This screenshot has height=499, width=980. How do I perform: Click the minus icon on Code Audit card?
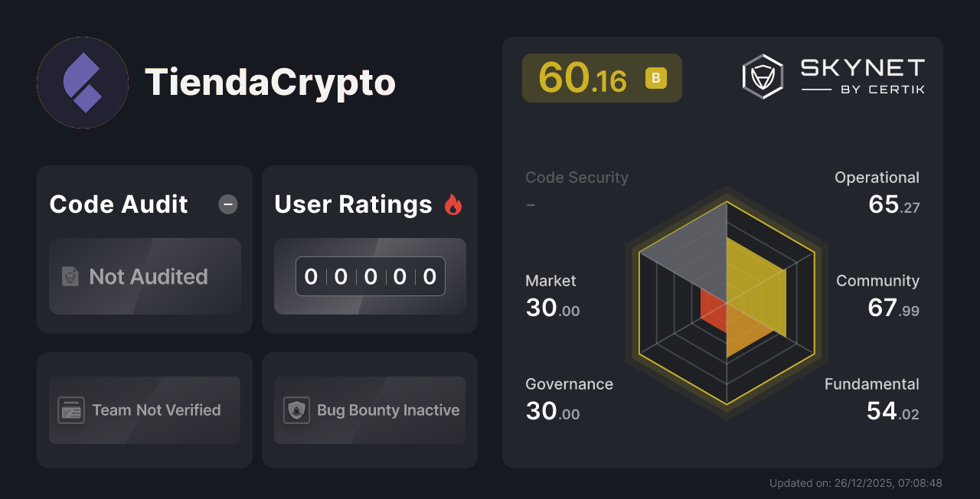click(x=227, y=204)
